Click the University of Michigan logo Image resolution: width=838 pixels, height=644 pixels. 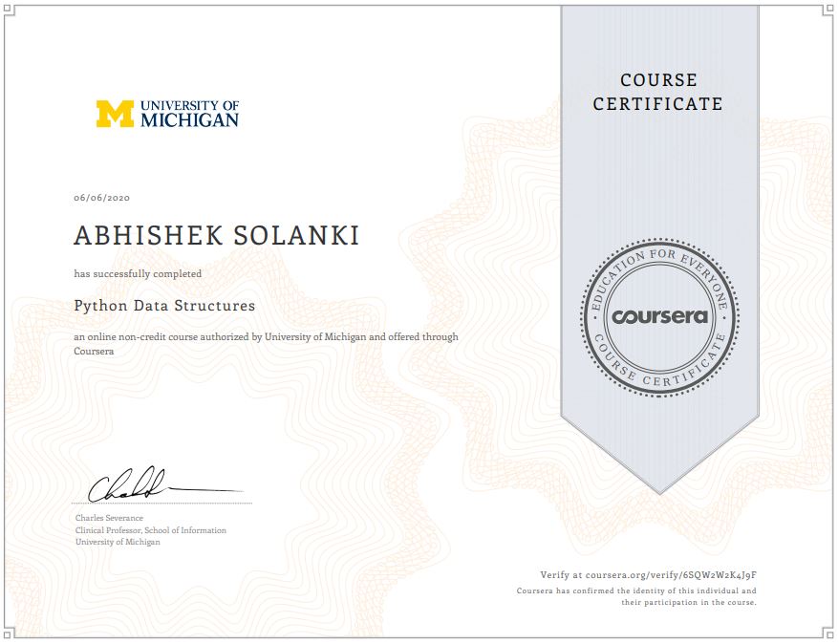167,114
